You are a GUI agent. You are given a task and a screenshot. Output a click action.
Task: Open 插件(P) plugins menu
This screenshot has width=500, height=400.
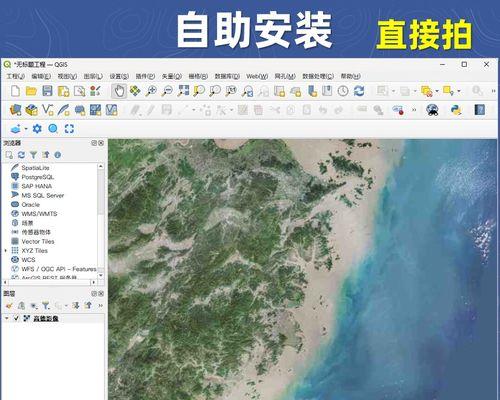point(145,76)
